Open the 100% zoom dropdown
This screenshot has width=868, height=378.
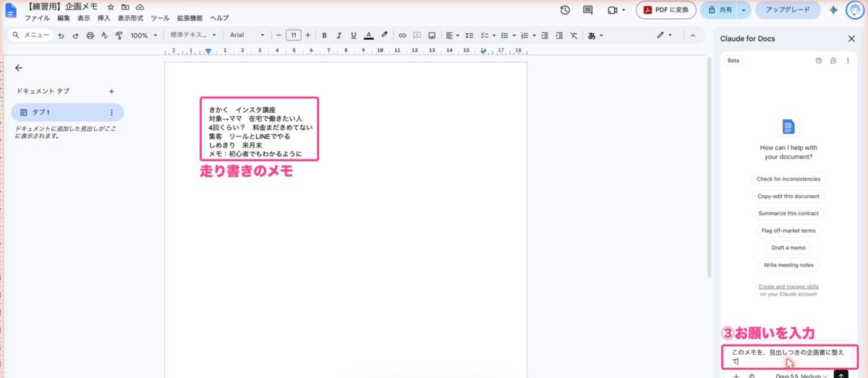(x=144, y=35)
